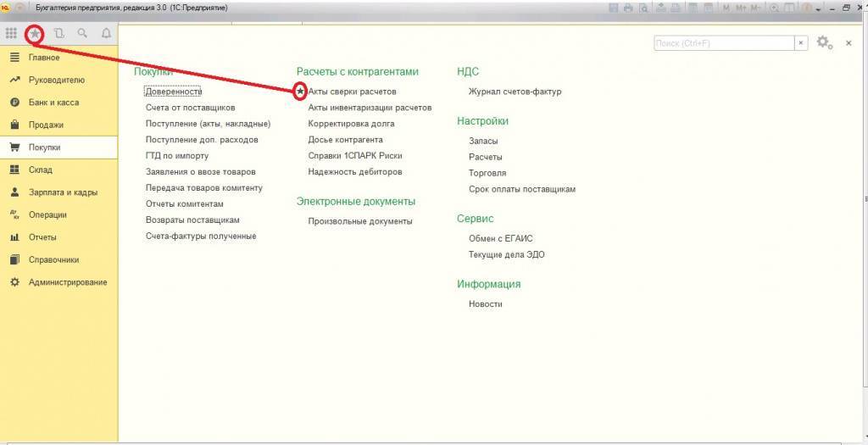Open notifications bell icon
Screen dimensions: 868x445
pyautogui.click(x=106, y=34)
